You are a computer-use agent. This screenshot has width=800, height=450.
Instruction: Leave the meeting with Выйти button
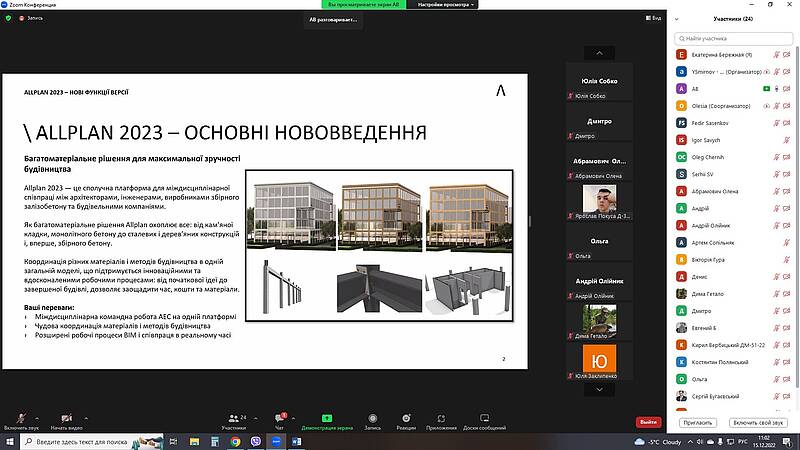pos(648,422)
